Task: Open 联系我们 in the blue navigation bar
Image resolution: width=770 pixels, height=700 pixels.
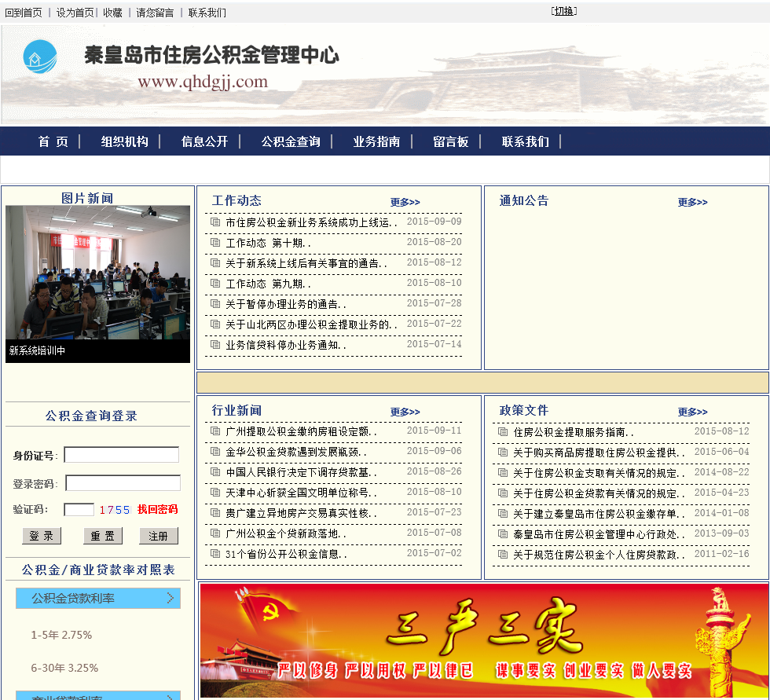Action: (x=525, y=141)
